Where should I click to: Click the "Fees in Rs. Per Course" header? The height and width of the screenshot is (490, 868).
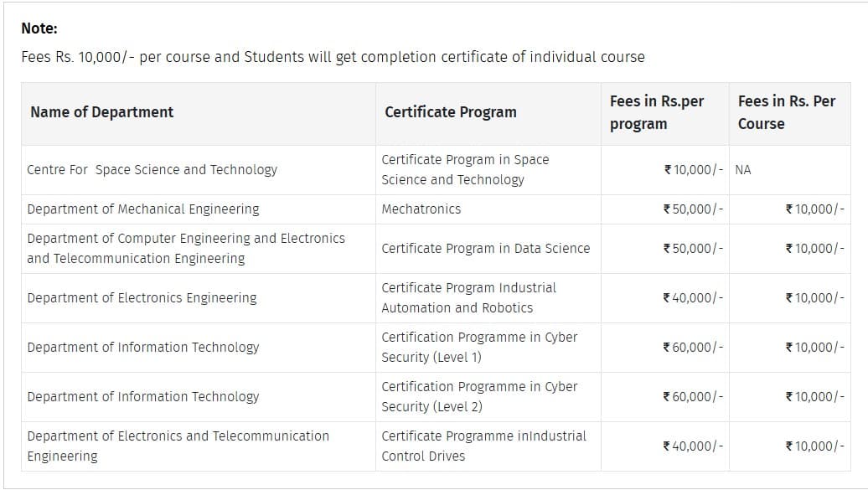(787, 112)
